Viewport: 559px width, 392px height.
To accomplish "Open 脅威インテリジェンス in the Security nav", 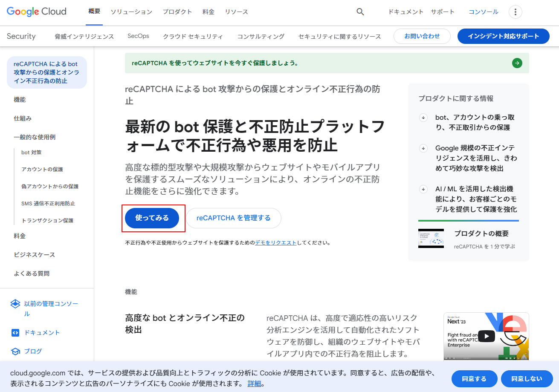I will point(84,37).
